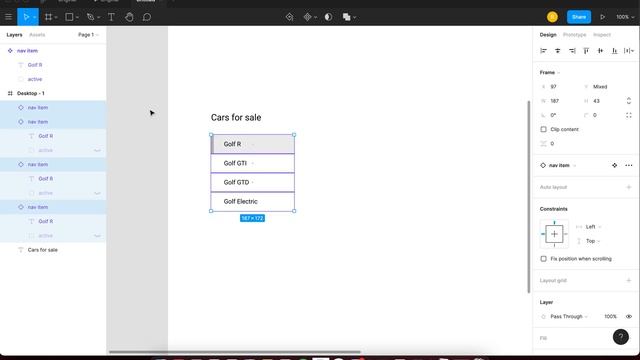Click the Boolean groups union icon

[x=347, y=17]
